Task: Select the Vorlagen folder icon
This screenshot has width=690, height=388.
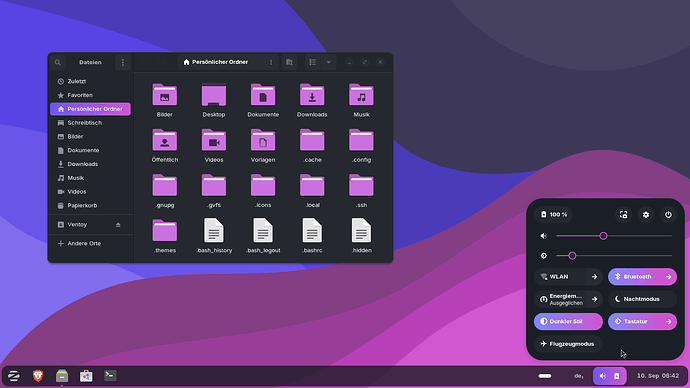Action: point(263,140)
